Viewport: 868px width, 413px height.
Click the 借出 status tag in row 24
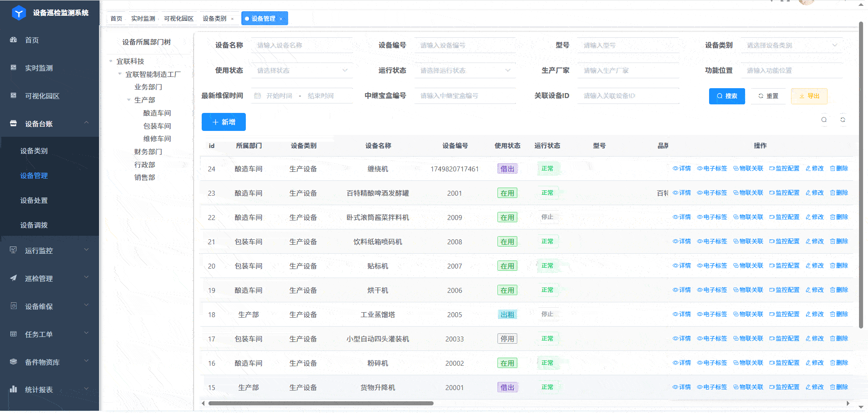[x=507, y=169]
